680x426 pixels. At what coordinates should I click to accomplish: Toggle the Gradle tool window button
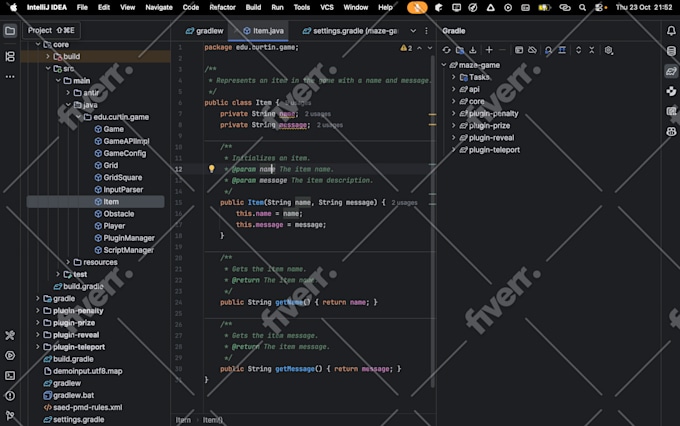tap(671, 71)
